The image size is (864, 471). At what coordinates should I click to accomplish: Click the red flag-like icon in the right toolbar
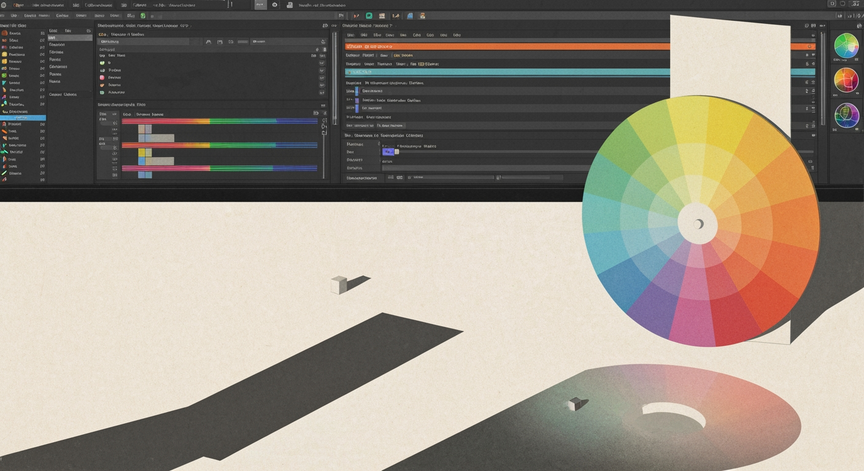[x=355, y=16]
